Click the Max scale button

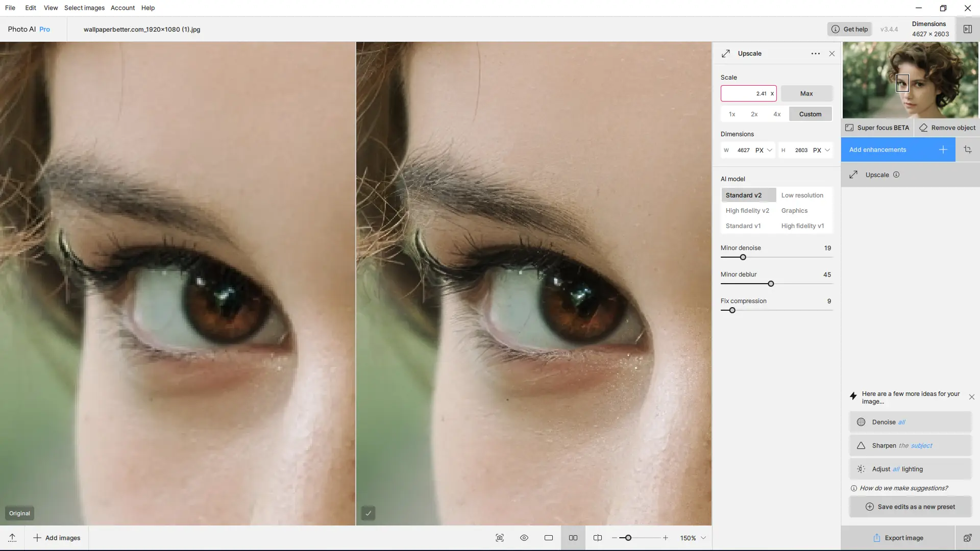[x=806, y=93]
